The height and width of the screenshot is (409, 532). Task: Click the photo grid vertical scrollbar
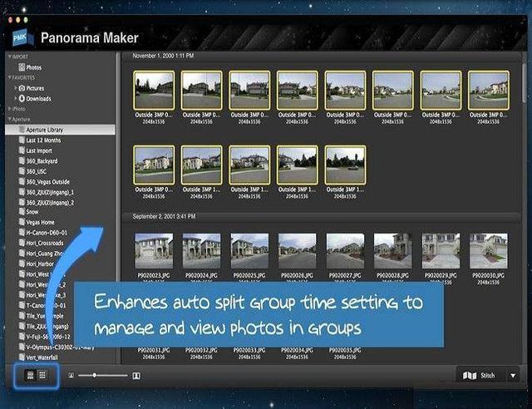coord(525,85)
